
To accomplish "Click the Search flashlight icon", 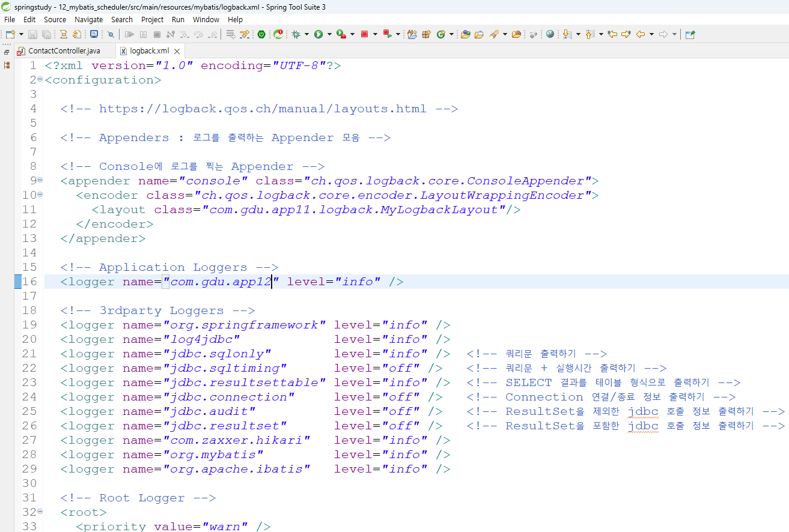I will [494, 34].
